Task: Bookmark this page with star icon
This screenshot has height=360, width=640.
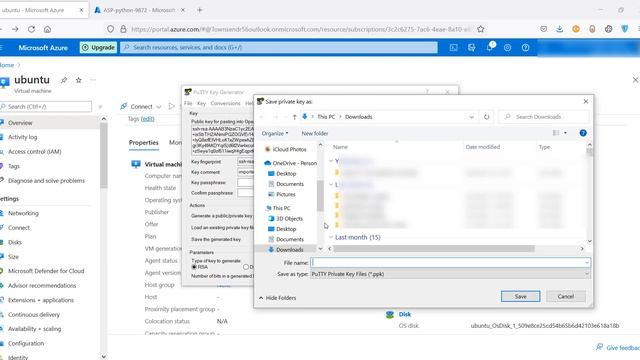Action: tap(481, 29)
